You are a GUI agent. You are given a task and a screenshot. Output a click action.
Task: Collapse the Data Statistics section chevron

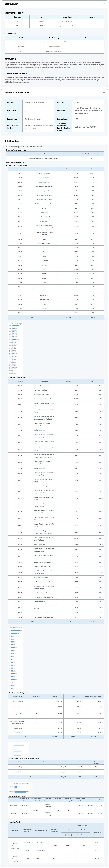[104, 141]
